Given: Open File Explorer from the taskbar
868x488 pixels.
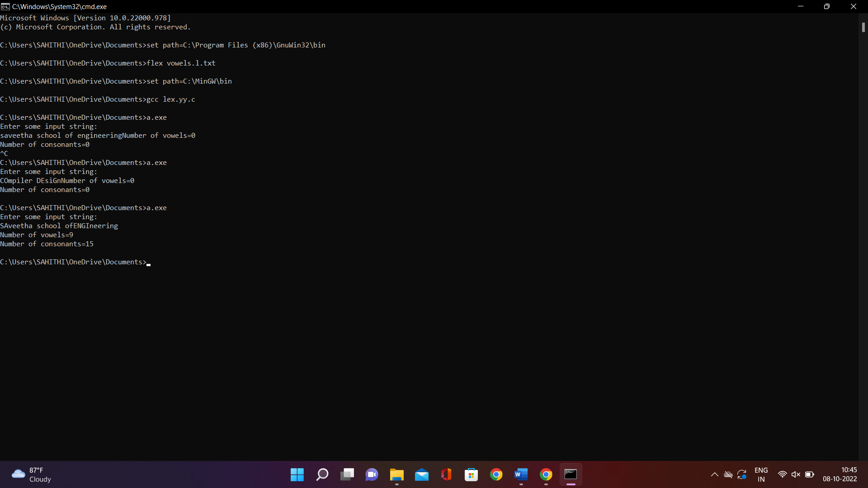Looking at the screenshot, I should pyautogui.click(x=396, y=474).
